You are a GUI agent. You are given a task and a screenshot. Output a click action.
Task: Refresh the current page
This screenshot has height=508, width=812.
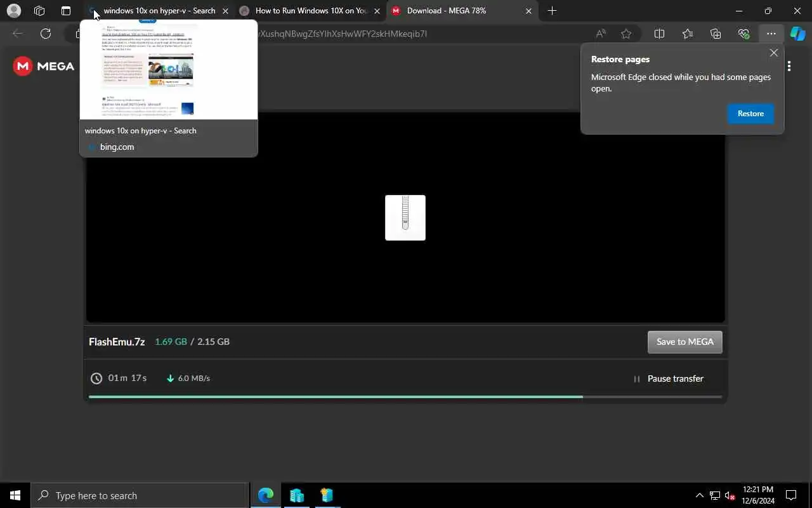click(46, 34)
